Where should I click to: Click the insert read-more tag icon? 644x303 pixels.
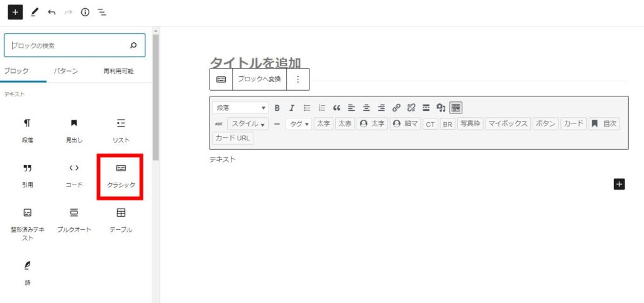coord(426,108)
